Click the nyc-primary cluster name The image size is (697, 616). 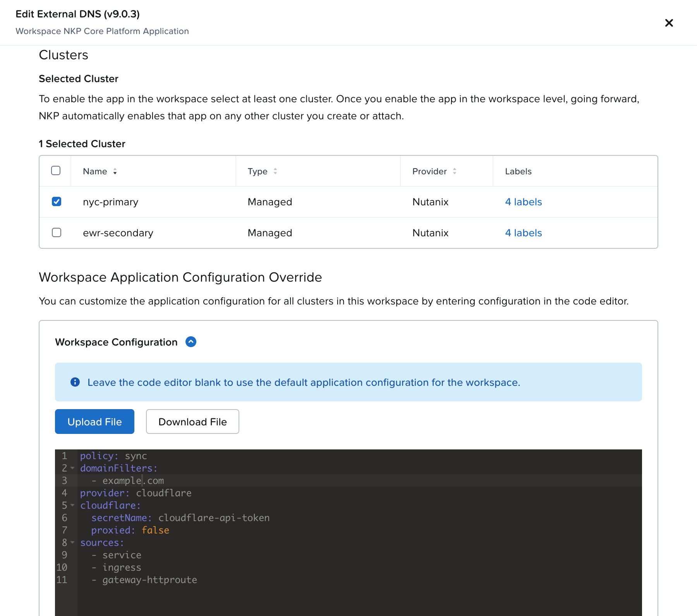[x=110, y=202]
